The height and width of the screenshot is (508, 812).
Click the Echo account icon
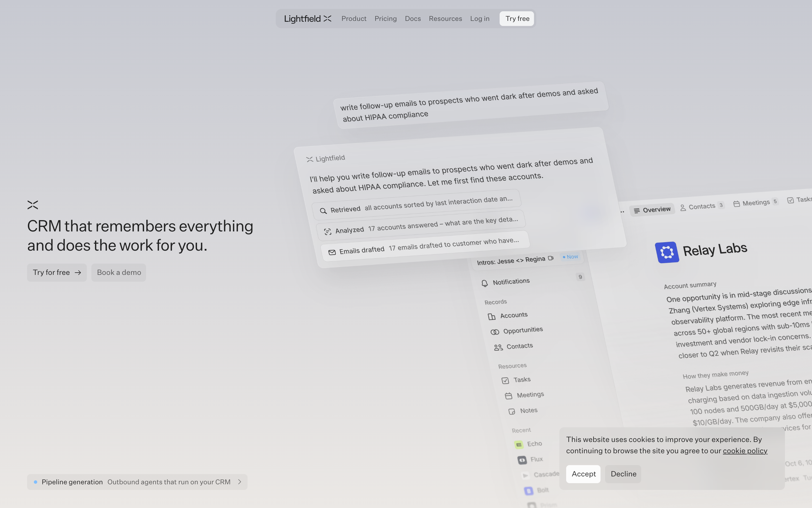[x=519, y=445]
